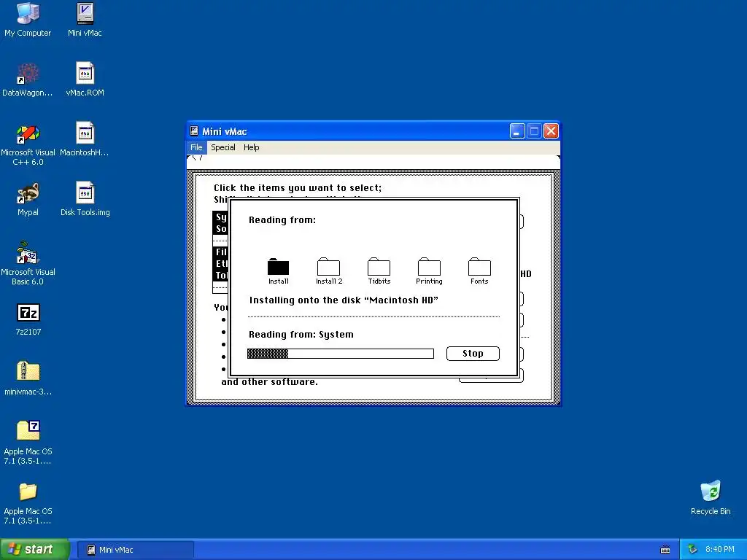Image resolution: width=747 pixels, height=560 pixels.
Task: Open the Windows Start menu
Action: [x=34, y=549]
